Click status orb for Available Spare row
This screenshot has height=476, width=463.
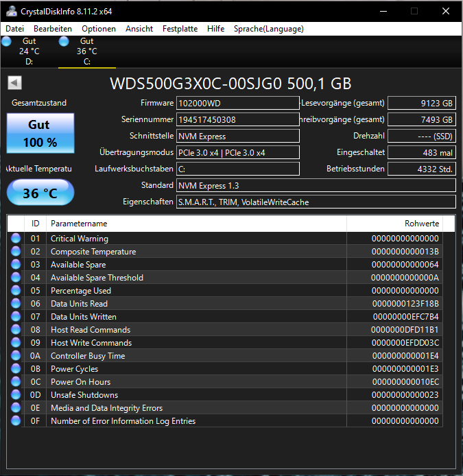point(16,265)
